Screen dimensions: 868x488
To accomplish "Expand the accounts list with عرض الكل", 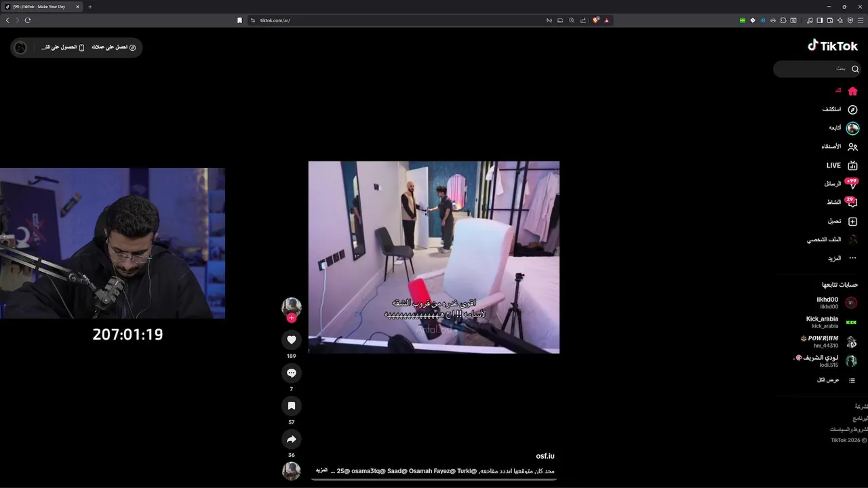I will coord(836,380).
